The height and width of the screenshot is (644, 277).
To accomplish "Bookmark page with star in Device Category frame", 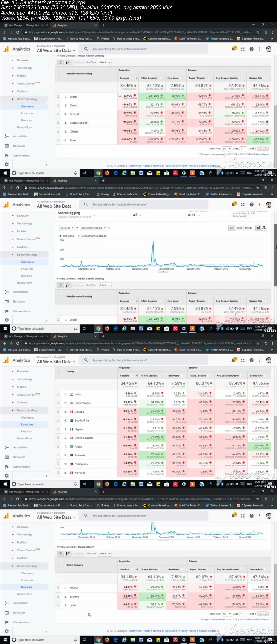I will pos(258,499).
